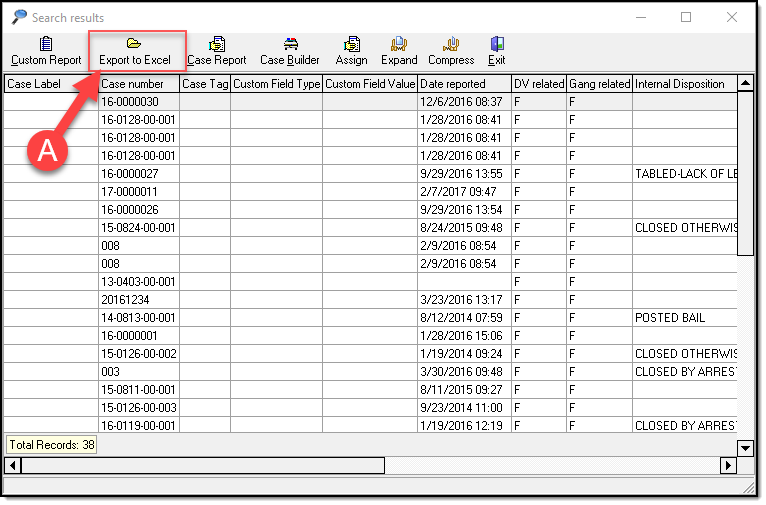Click the Date reported column header

[x=464, y=84]
